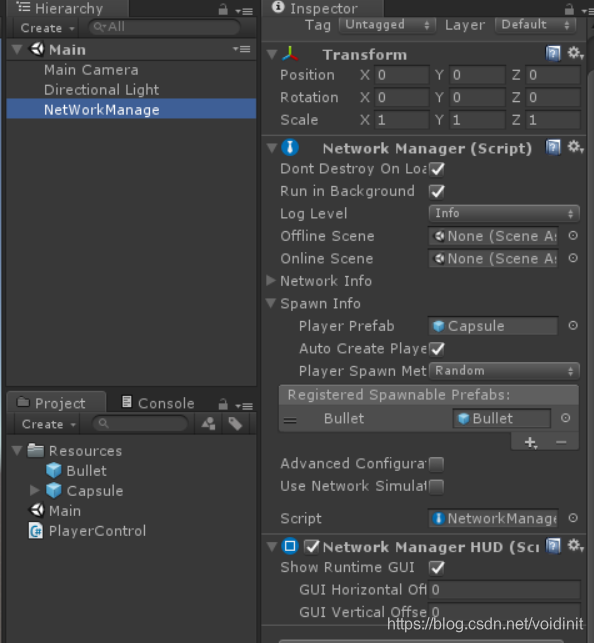Collapse the Main scene in Hierarchy
The width and height of the screenshot is (594, 643).
17,50
